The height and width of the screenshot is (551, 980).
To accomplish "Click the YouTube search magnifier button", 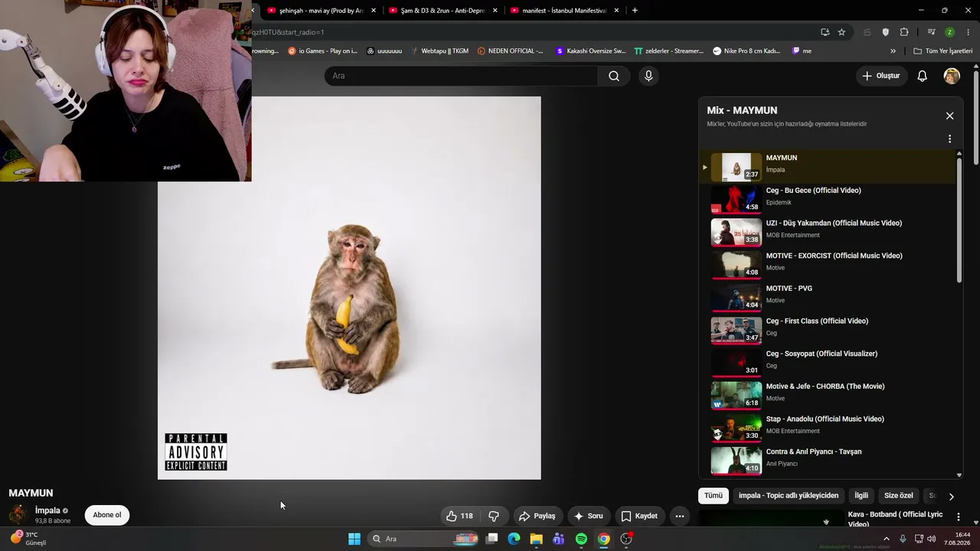I will tap(614, 76).
